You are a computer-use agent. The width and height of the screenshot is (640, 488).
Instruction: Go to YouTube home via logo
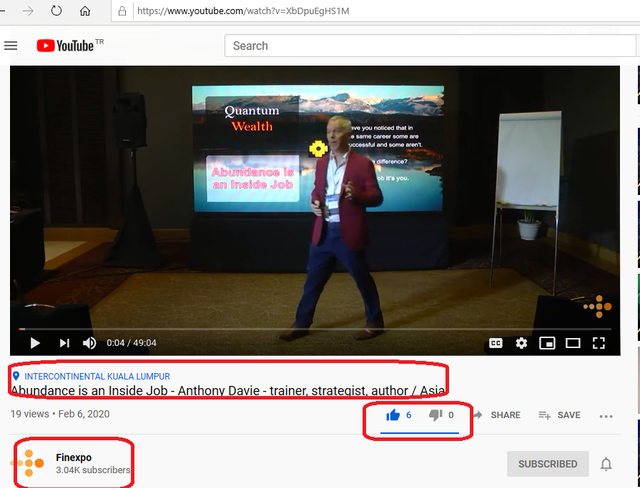click(65, 46)
